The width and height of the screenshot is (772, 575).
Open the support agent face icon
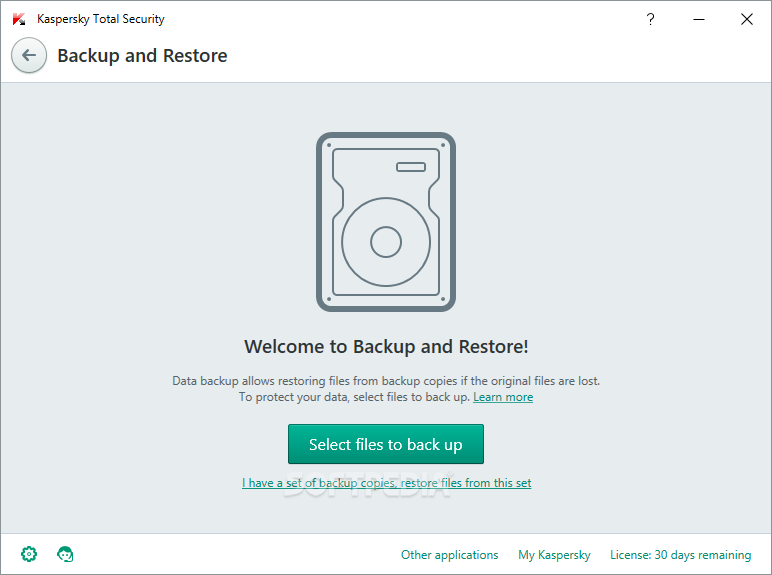click(65, 554)
